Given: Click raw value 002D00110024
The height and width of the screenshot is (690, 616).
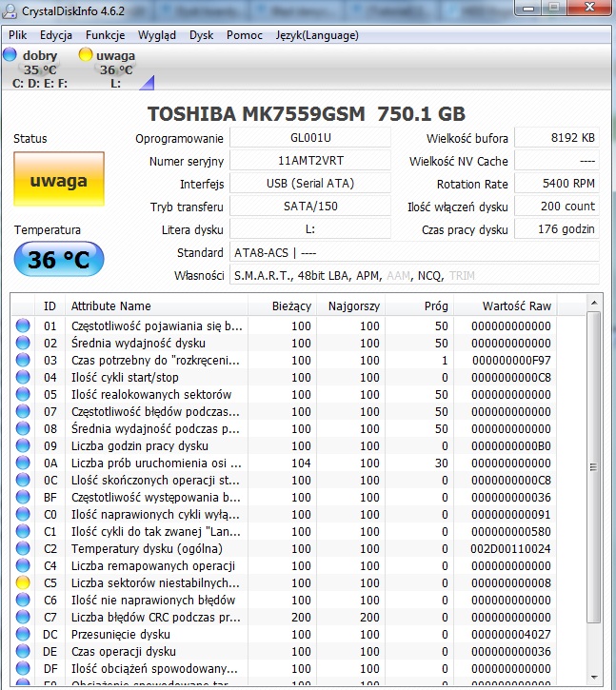Looking at the screenshot, I should coord(510,549).
